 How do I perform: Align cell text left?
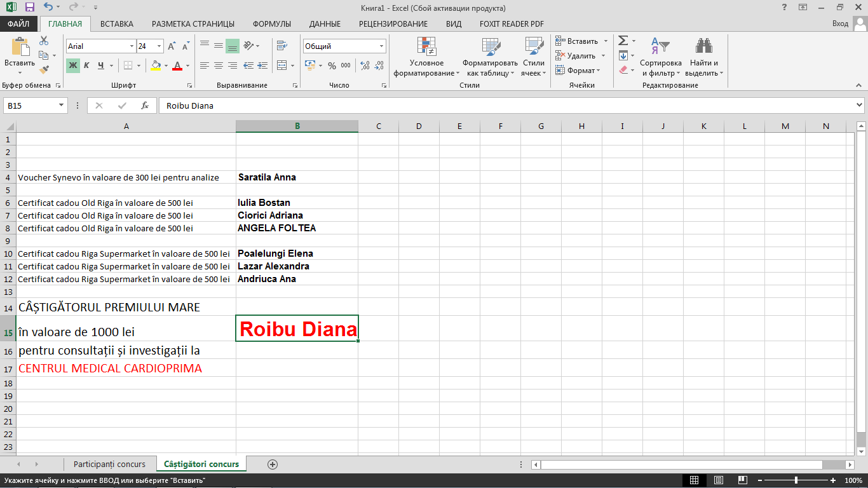coord(204,65)
